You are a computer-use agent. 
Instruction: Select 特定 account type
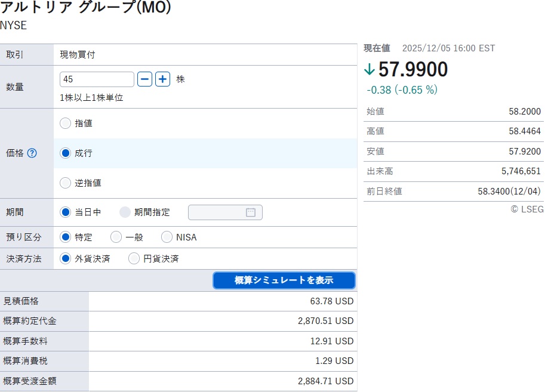coord(66,237)
